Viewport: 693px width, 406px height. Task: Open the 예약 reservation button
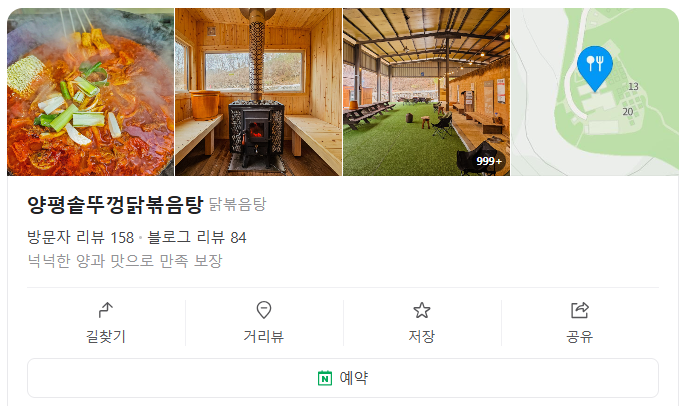pos(343,378)
